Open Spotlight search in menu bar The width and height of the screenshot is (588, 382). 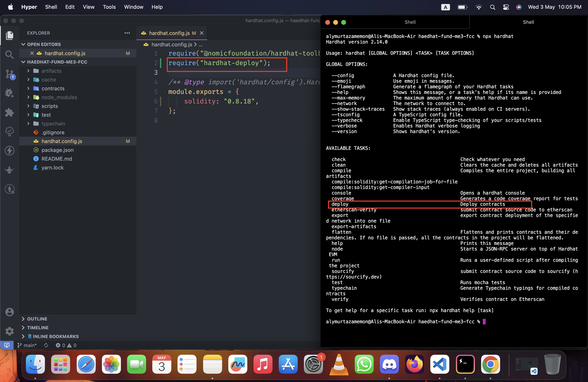click(x=492, y=7)
